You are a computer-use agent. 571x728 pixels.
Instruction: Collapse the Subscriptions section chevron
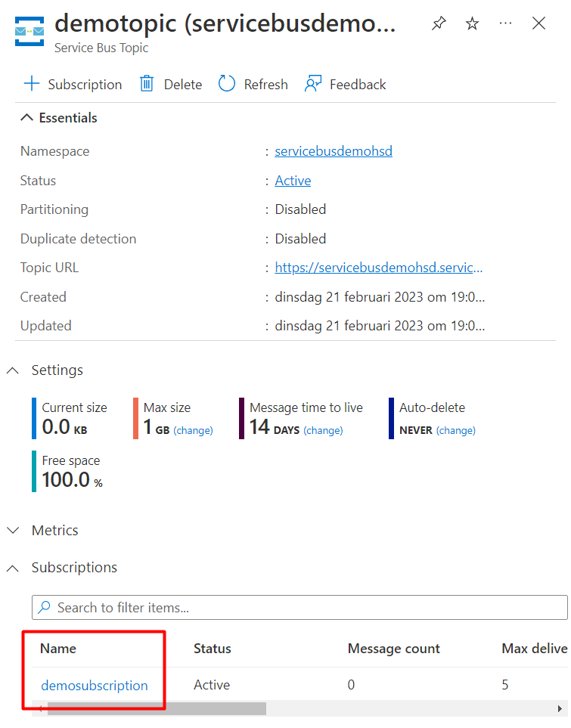[13, 568]
